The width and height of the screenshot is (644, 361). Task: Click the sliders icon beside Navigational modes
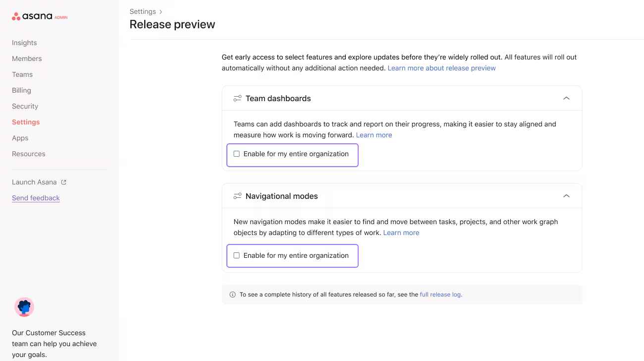237,196
